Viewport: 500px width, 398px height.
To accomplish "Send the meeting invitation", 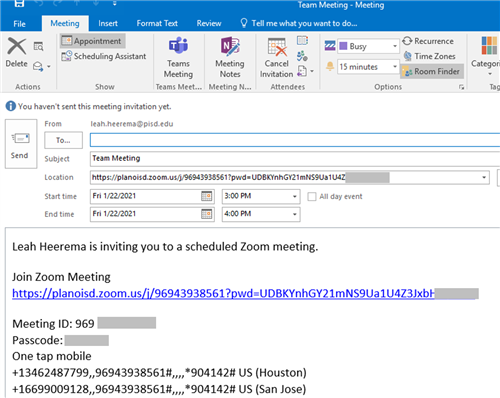I will pyautogui.click(x=21, y=144).
